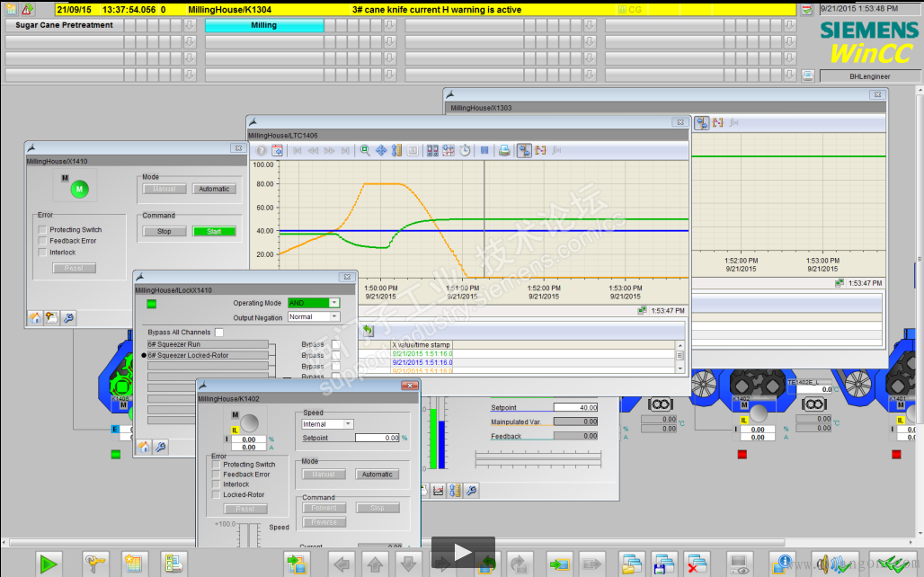Enable Bypass All Channels checkbox
This screenshot has height=577, width=924.
point(219,333)
